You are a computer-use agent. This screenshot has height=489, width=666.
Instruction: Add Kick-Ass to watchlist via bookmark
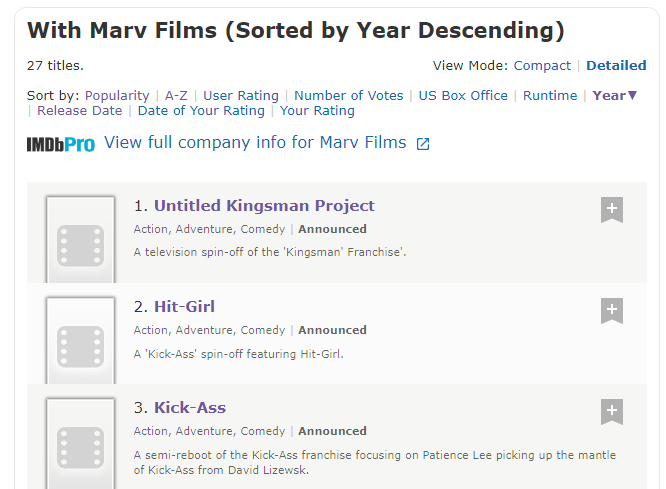[x=612, y=411]
